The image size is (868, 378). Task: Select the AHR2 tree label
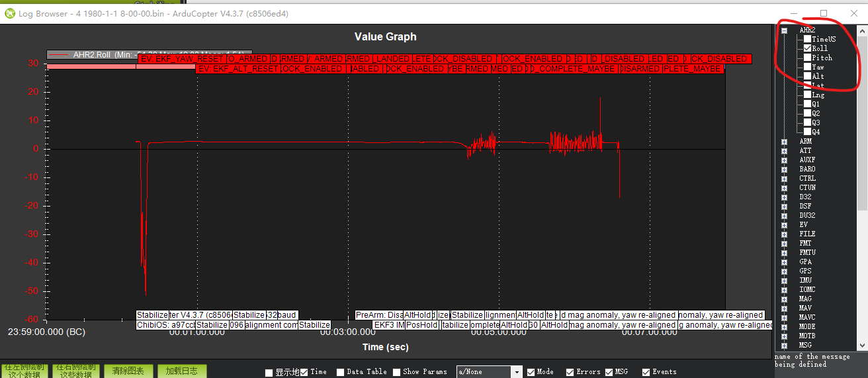click(x=807, y=30)
